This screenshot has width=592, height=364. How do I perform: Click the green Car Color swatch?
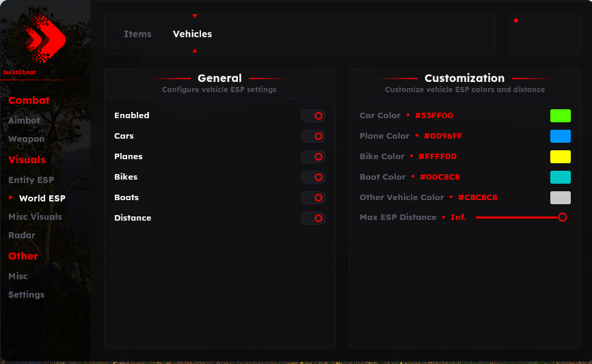[561, 116]
